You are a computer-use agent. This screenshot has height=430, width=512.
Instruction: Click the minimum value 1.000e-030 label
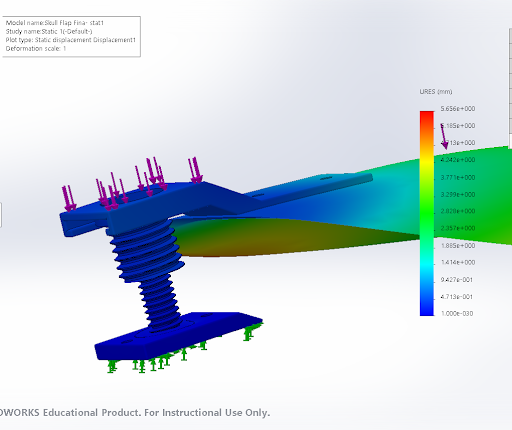[457, 313]
